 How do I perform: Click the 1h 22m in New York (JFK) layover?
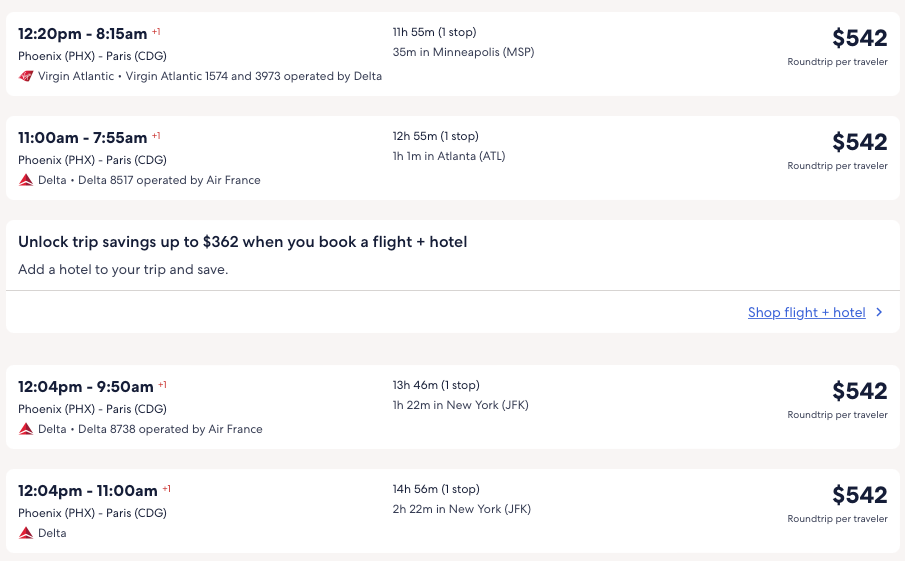click(x=460, y=405)
